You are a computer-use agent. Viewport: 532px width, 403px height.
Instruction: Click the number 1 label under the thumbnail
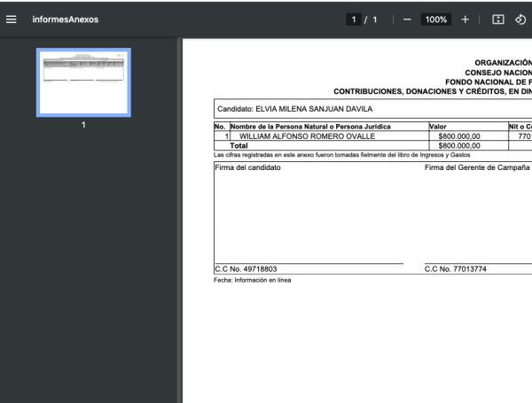pos(83,125)
